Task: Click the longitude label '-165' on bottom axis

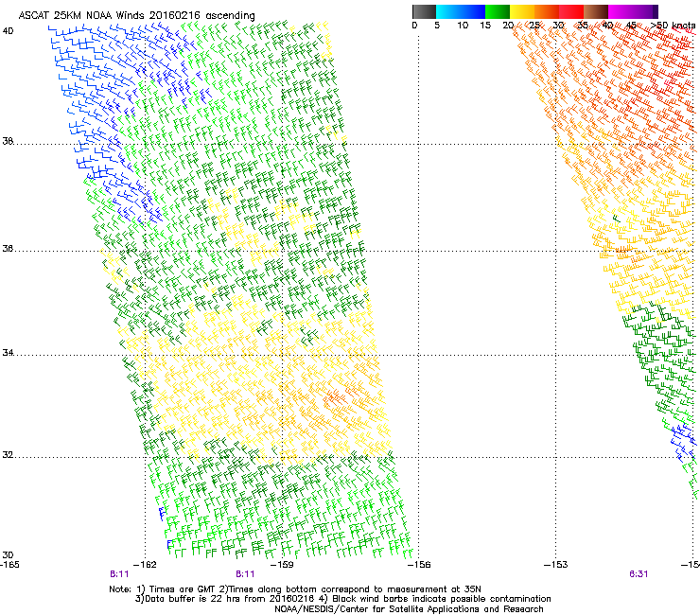Action: click(9, 565)
